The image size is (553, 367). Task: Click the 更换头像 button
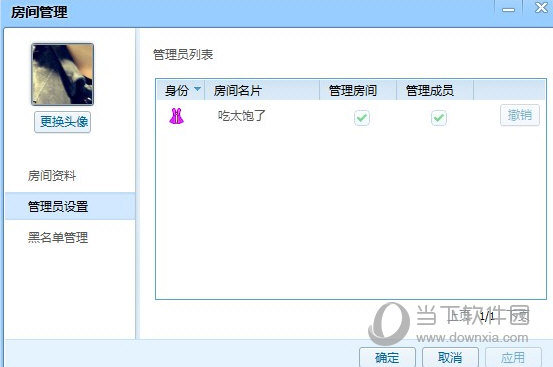pyautogui.click(x=62, y=122)
